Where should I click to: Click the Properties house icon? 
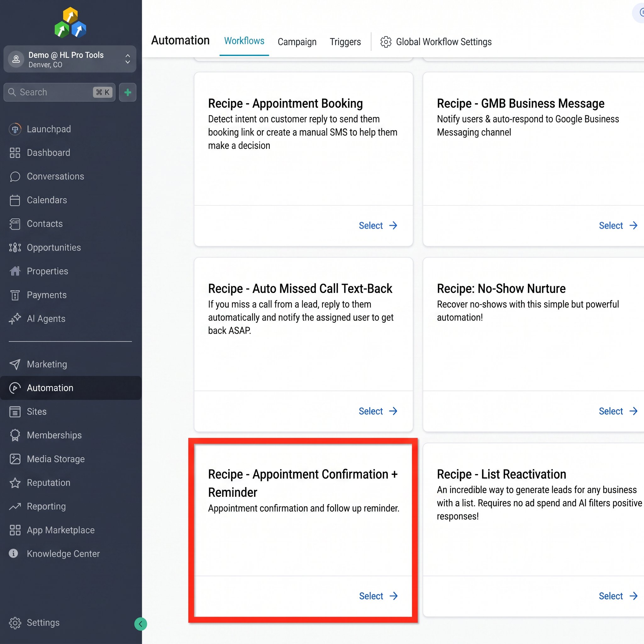pyautogui.click(x=15, y=271)
